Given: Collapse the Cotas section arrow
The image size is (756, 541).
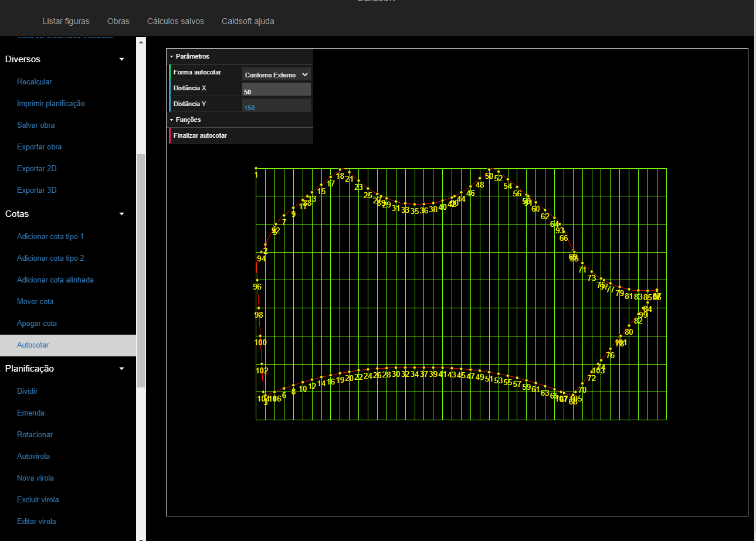Looking at the screenshot, I should pyautogui.click(x=121, y=214).
